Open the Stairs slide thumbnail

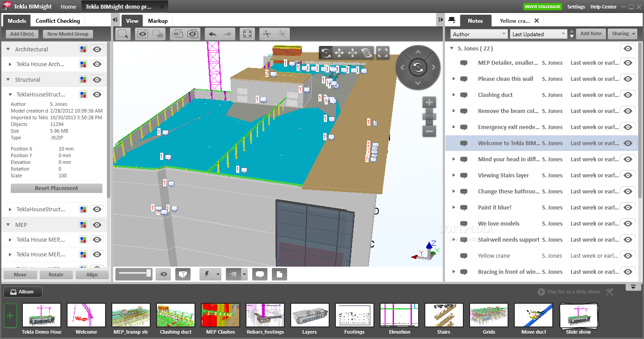(x=444, y=315)
